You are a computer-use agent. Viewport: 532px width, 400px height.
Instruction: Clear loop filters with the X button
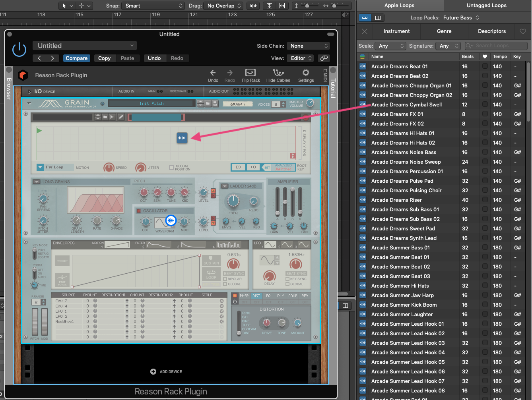[x=365, y=31]
